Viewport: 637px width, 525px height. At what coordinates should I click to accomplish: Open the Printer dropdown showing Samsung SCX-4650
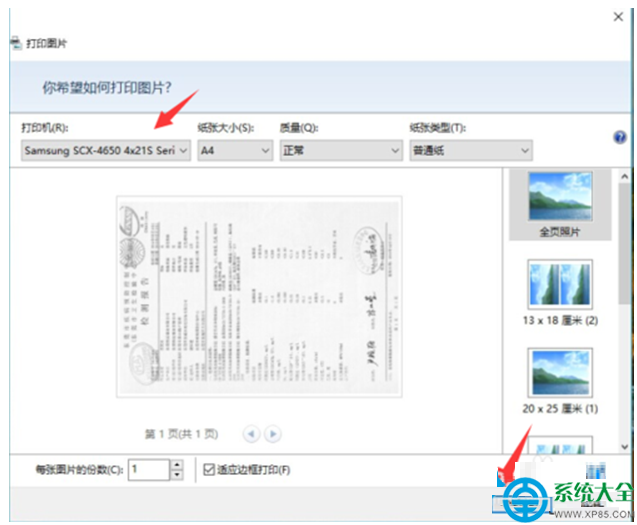(106, 150)
